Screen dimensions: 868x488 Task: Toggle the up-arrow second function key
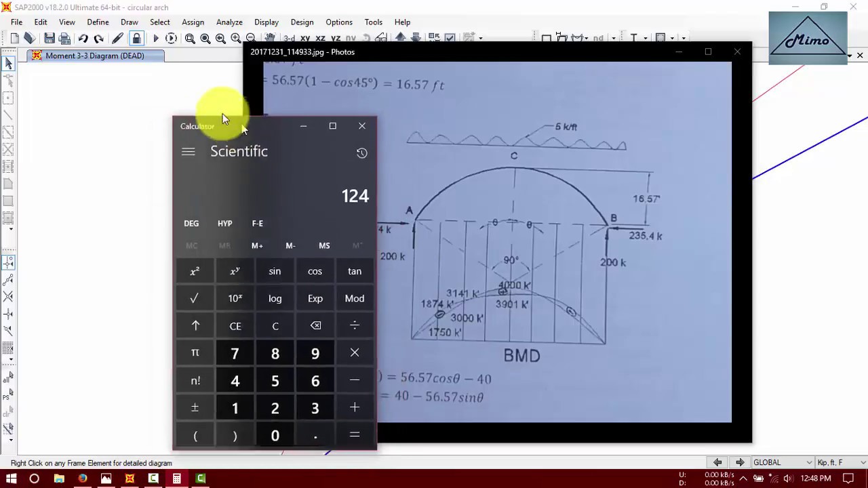tap(195, 326)
